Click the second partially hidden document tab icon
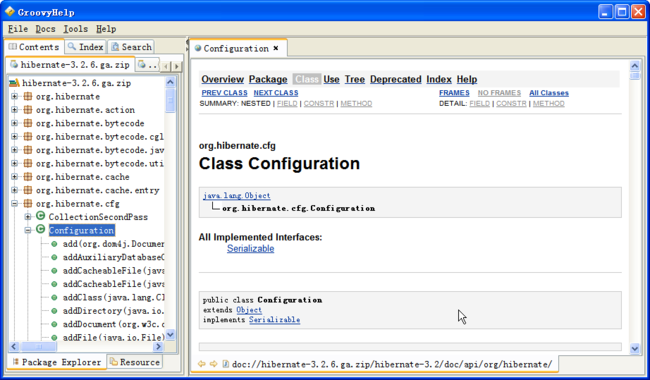 [x=142, y=65]
